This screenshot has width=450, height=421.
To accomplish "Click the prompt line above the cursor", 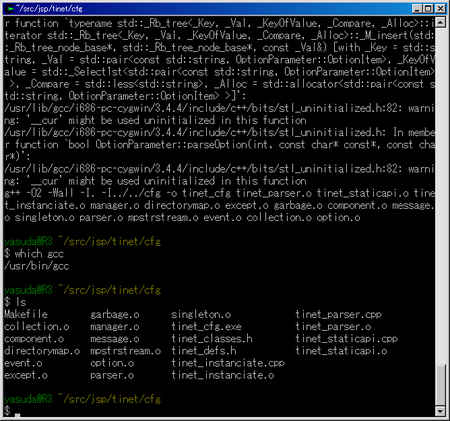I will click(x=82, y=399).
